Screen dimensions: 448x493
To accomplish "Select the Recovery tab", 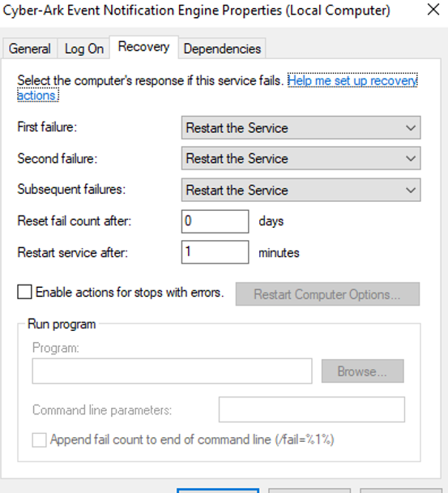I will [144, 47].
